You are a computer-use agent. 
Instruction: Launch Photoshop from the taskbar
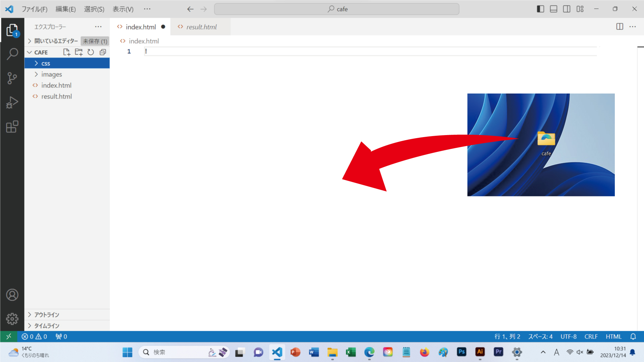coord(461,352)
